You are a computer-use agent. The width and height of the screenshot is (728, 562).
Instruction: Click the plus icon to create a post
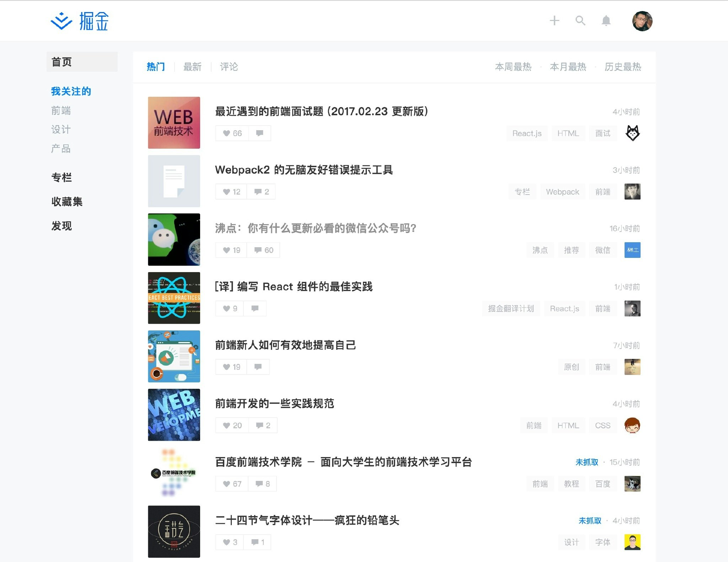(x=554, y=21)
